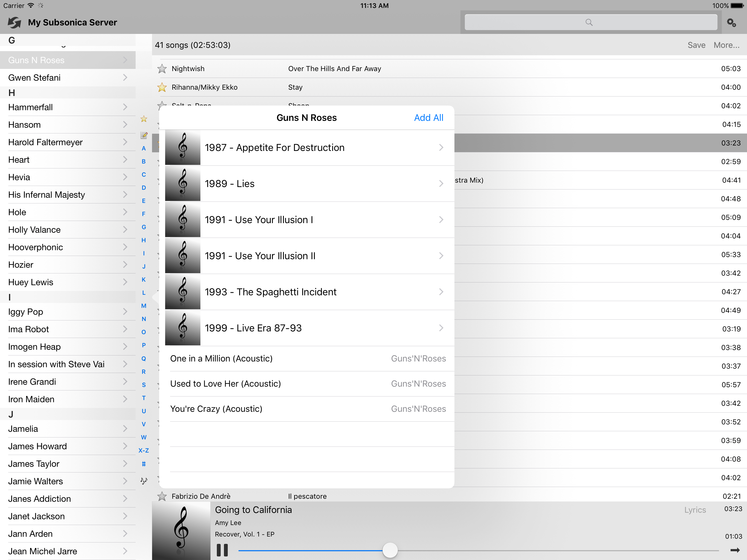Image resolution: width=747 pixels, height=560 pixels.
Task: Open the settings gear icon
Action: [x=731, y=22]
